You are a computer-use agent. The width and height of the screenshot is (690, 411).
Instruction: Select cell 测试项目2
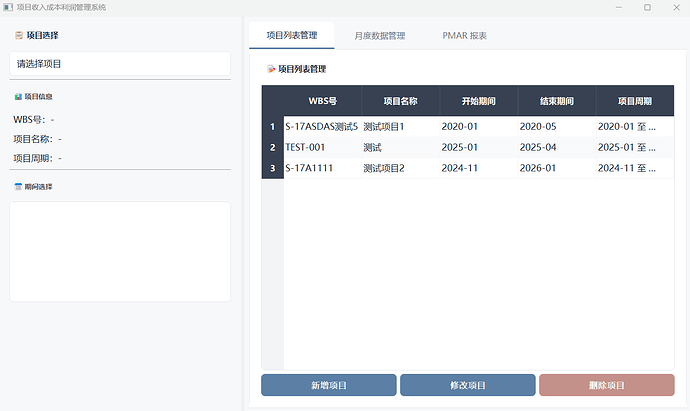click(400, 168)
